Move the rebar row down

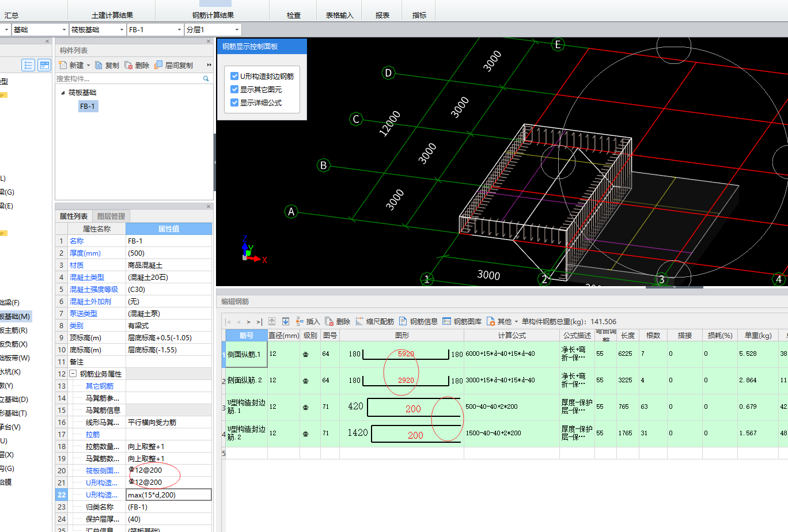pos(285,321)
